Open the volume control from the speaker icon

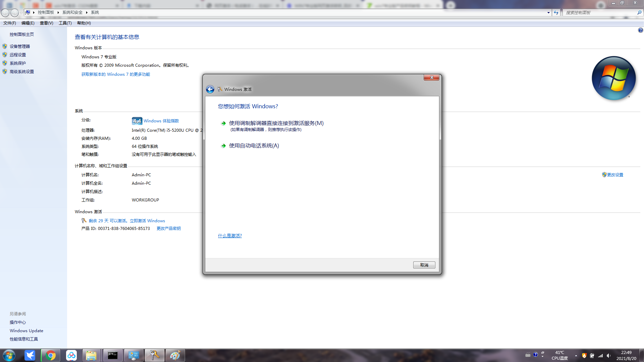[608, 356]
